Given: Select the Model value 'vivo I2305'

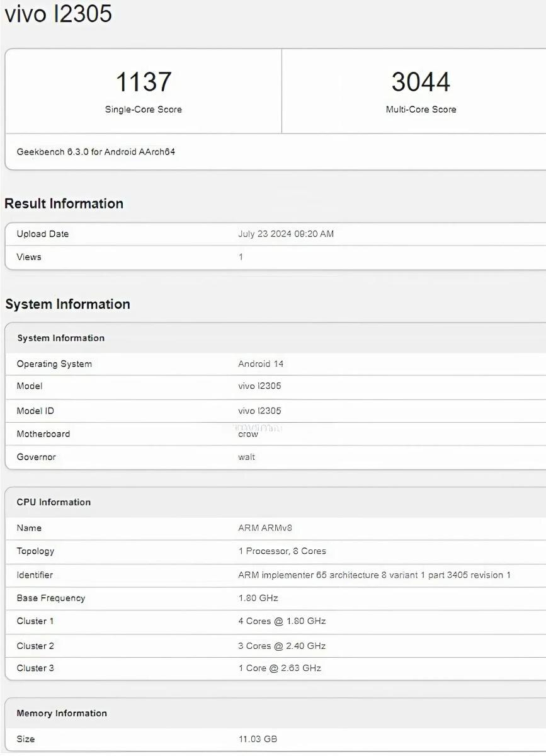Looking at the screenshot, I should pos(259,386).
